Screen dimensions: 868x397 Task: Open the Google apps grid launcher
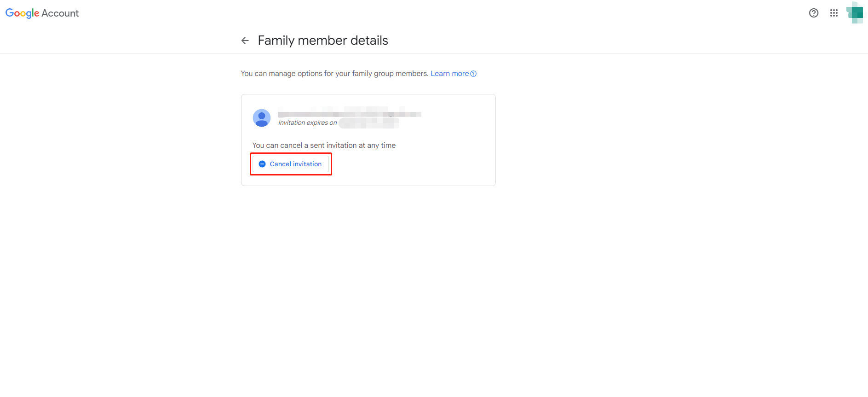tap(834, 13)
